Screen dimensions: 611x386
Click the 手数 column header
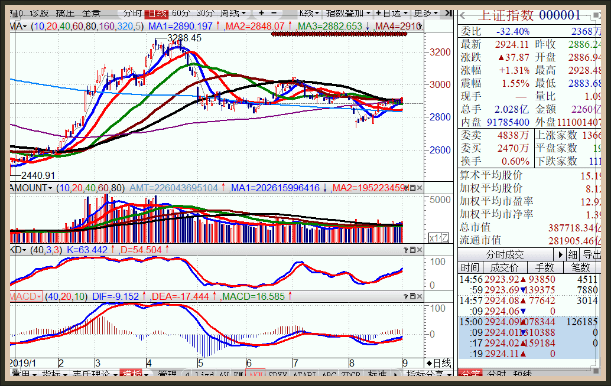click(545, 268)
